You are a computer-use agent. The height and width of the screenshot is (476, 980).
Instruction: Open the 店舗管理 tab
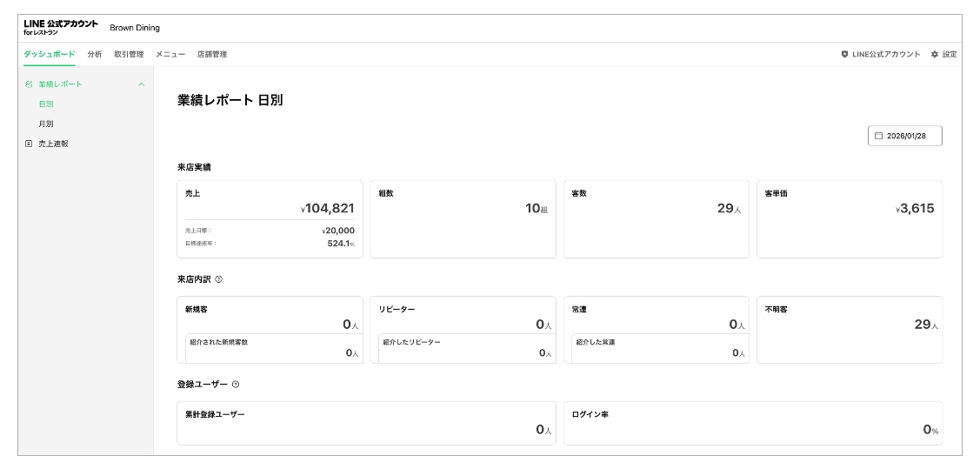pyautogui.click(x=212, y=54)
